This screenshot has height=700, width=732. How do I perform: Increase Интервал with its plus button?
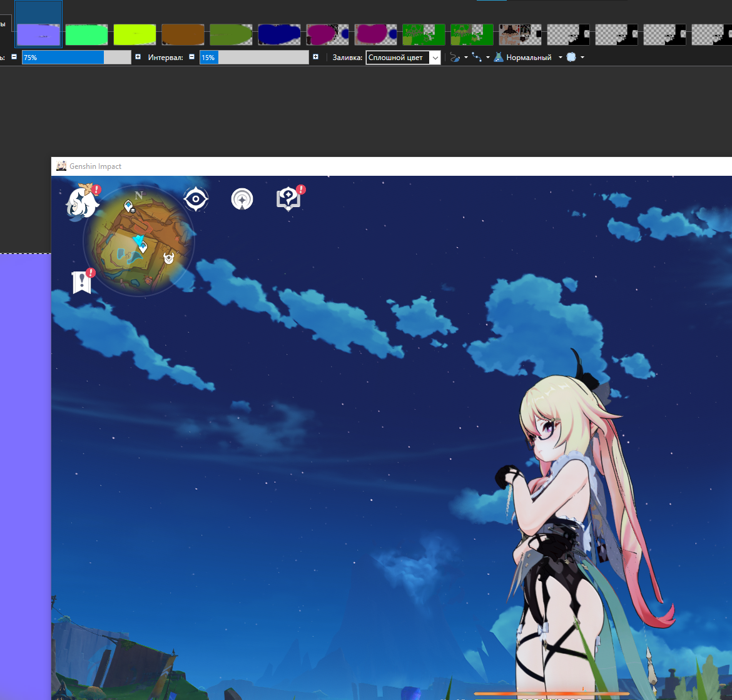coord(315,57)
